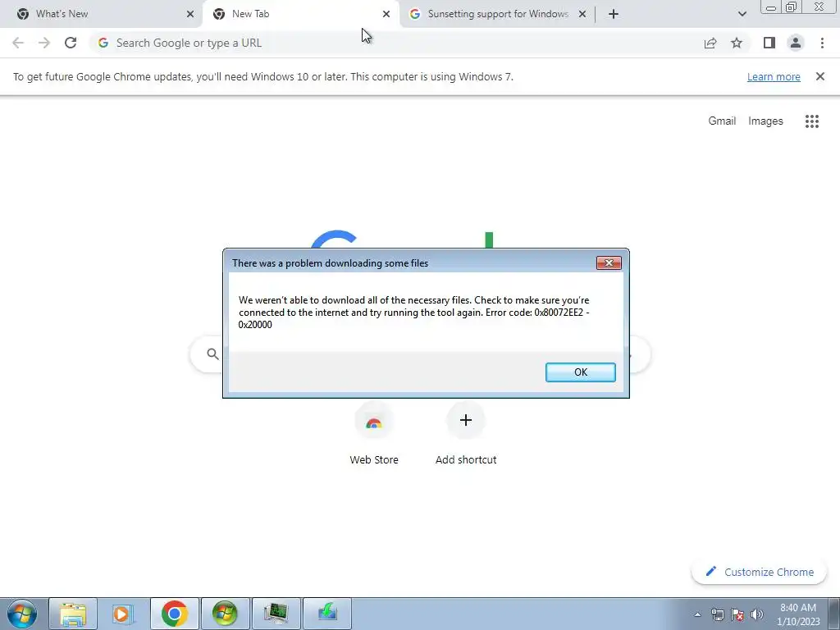This screenshot has height=630, width=840.
Task: Open the network status tray icon
Action: click(717, 614)
